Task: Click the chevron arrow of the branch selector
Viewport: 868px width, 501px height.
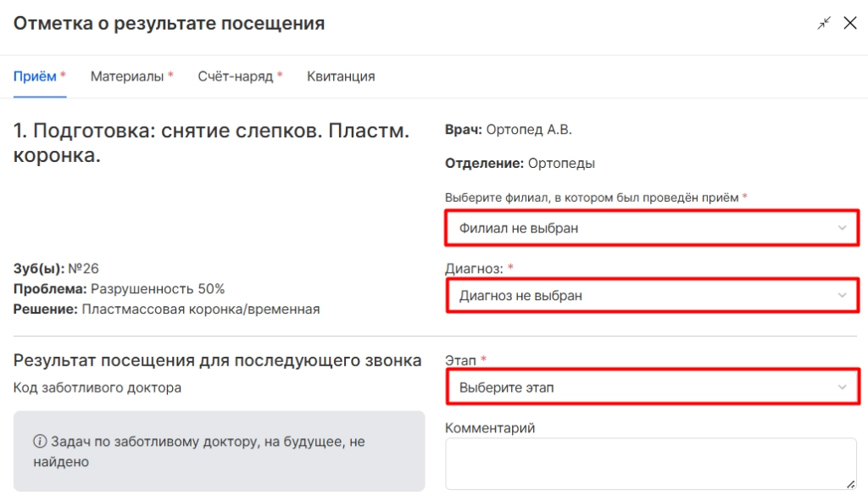Action: (x=842, y=228)
